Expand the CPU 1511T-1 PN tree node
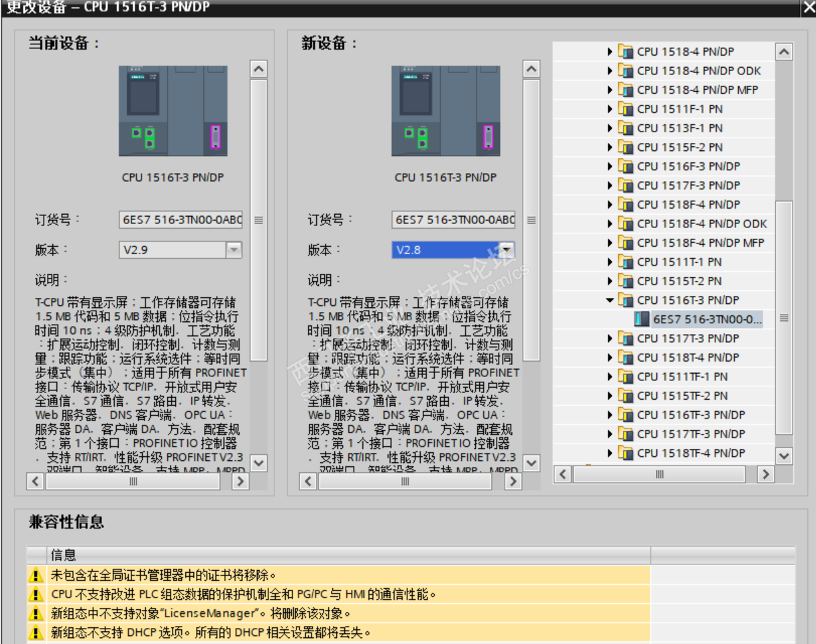The image size is (816, 644). point(609,262)
